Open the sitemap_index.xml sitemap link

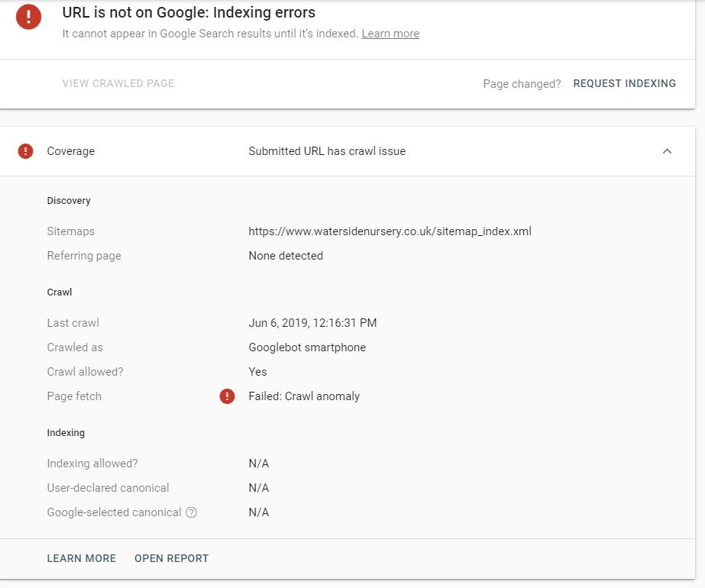point(390,231)
